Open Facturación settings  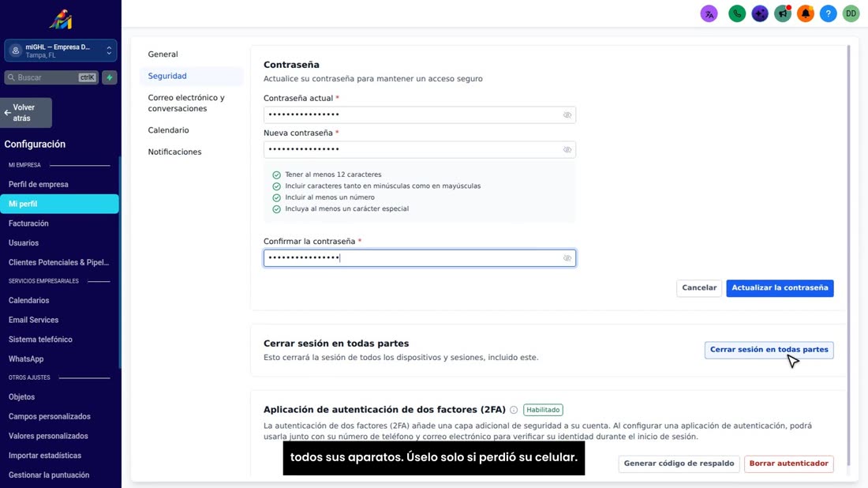(28, 223)
